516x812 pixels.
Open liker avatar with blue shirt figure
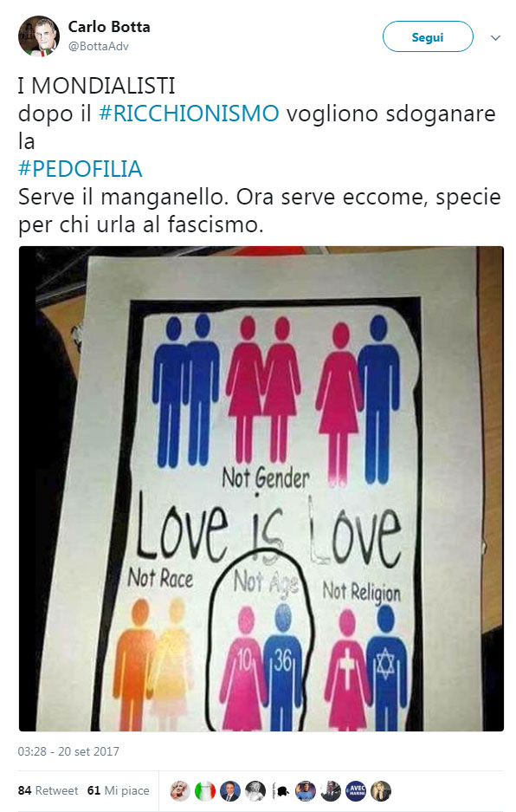click(306, 790)
